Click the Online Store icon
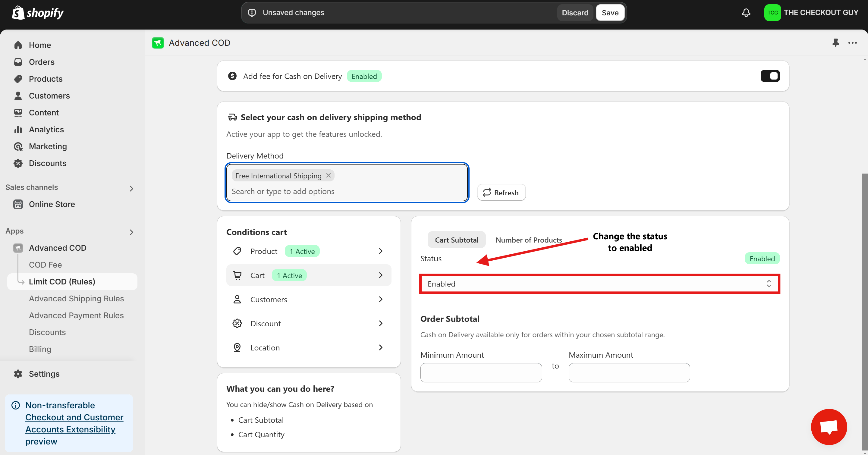Viewport: 868px width, 455px height. pyautogui.click(x=18, y=204)
